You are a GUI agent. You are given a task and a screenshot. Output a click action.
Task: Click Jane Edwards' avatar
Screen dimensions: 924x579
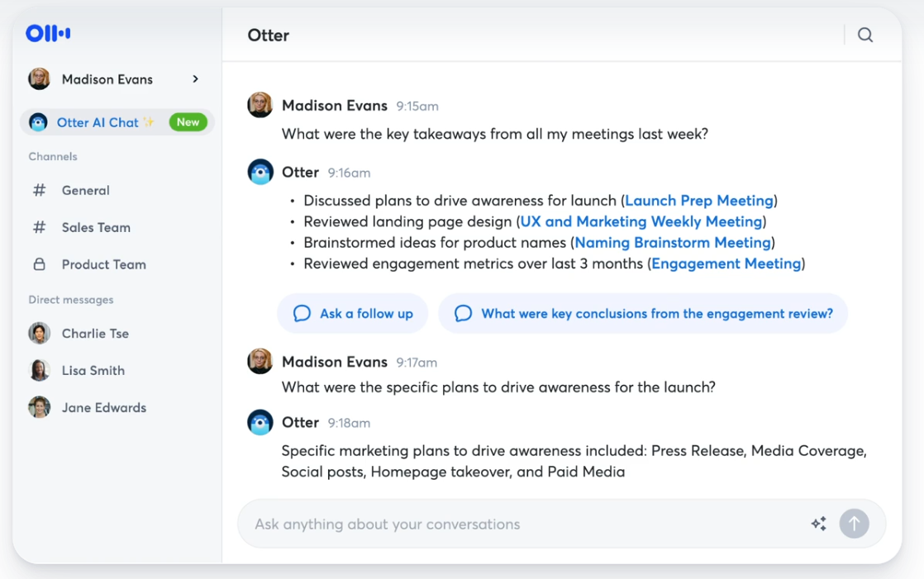click(40, 407)
